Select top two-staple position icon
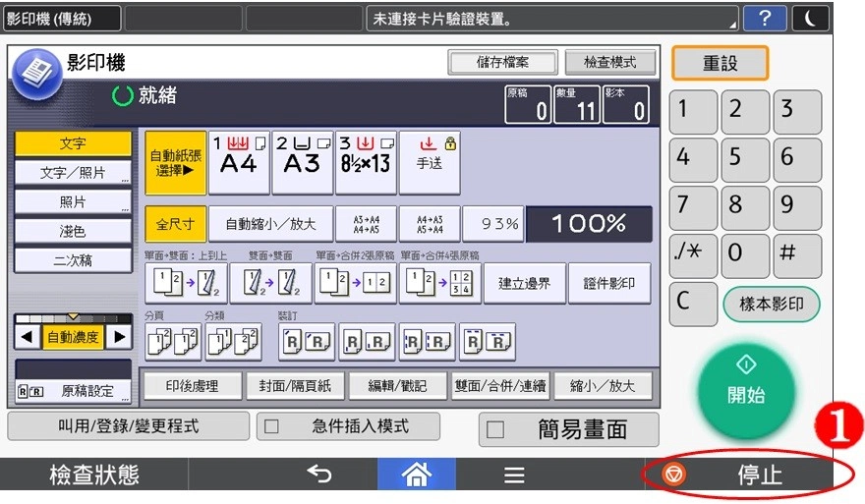This screenshot has height=504, width=865. pyautogui.click(x=488, y=342)
